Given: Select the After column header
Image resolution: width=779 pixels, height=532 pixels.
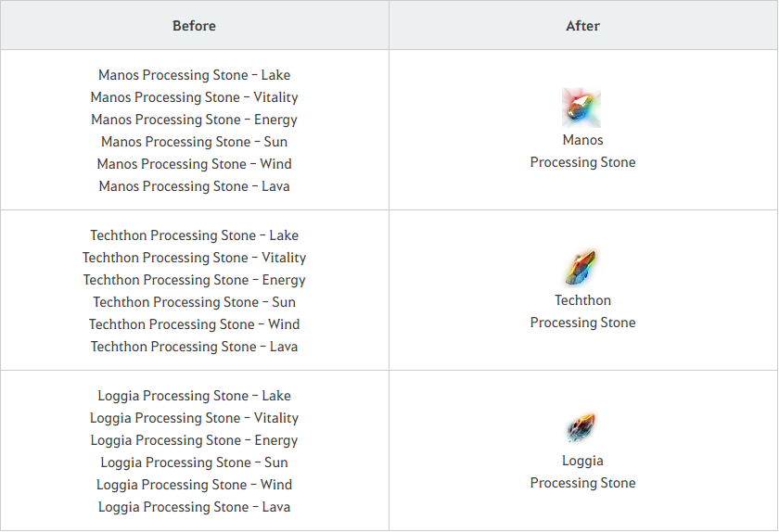Looking at the screenshot, I should coord(582,25).
